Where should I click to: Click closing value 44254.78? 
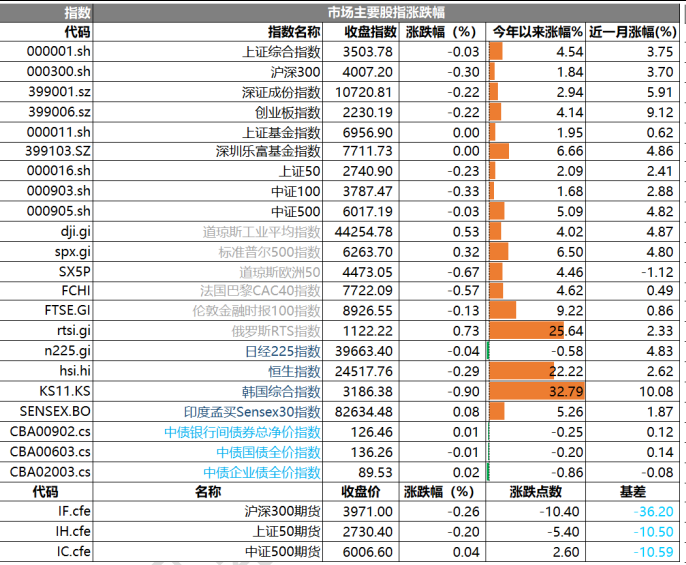[x=360, y=232]
